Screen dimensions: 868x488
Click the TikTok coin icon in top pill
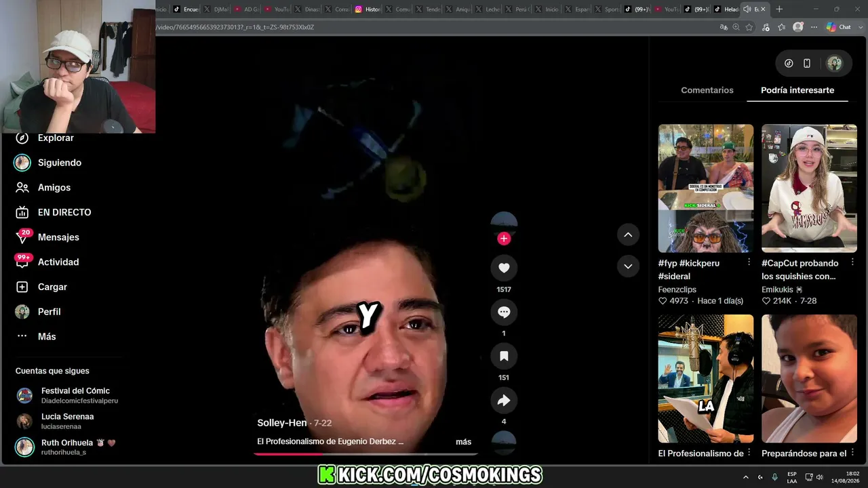click(x=789, y=64)
